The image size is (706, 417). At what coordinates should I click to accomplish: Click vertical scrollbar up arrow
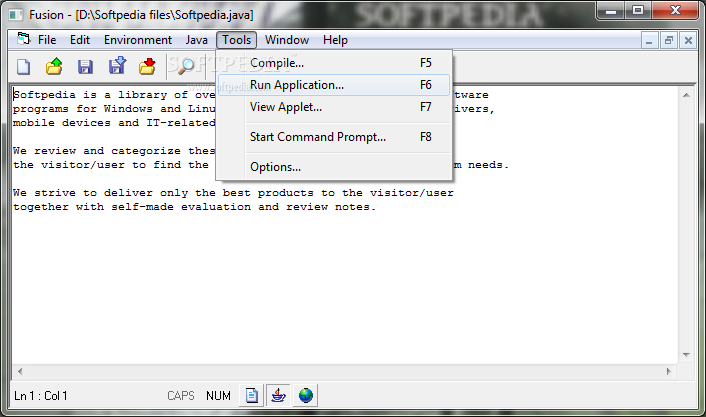click(686, 95)
